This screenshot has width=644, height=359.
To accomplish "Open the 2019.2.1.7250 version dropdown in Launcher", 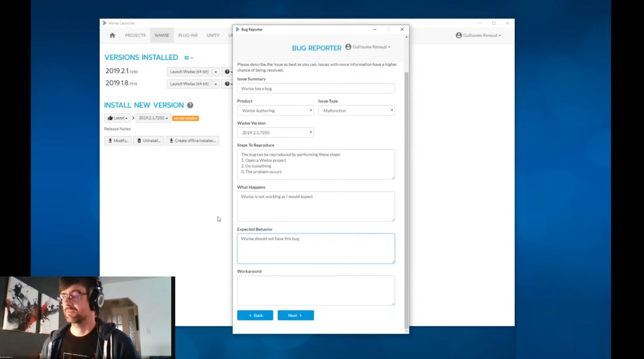I will point(153,118).
